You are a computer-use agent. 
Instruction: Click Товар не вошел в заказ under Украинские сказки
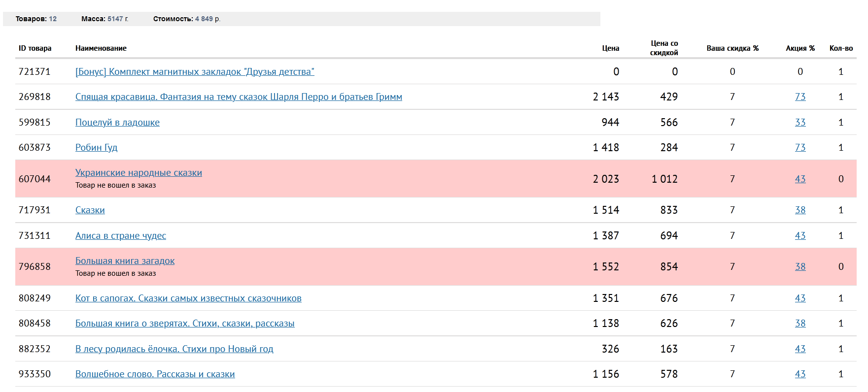115,186
